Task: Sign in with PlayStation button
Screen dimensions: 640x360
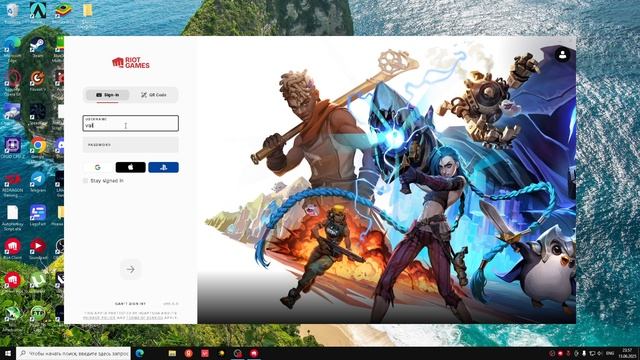Action: pyautogui.click(x=163, y=167)
